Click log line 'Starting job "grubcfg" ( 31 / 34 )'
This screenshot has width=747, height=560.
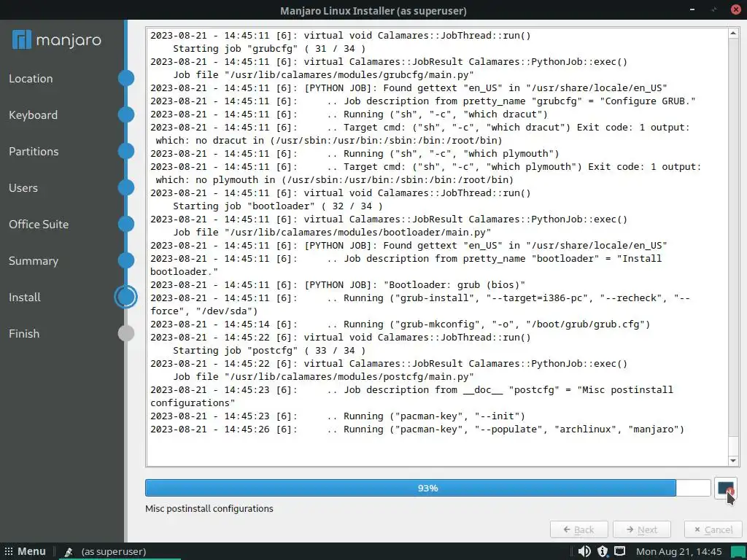tap(269, 49)
